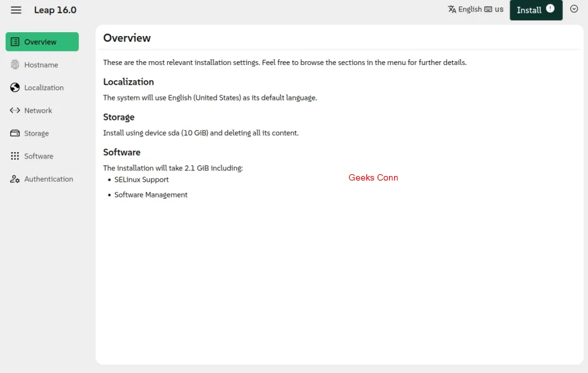Click the Overview page title heading
The width and height of the screenshot is (588, 373).
(127, 38)
